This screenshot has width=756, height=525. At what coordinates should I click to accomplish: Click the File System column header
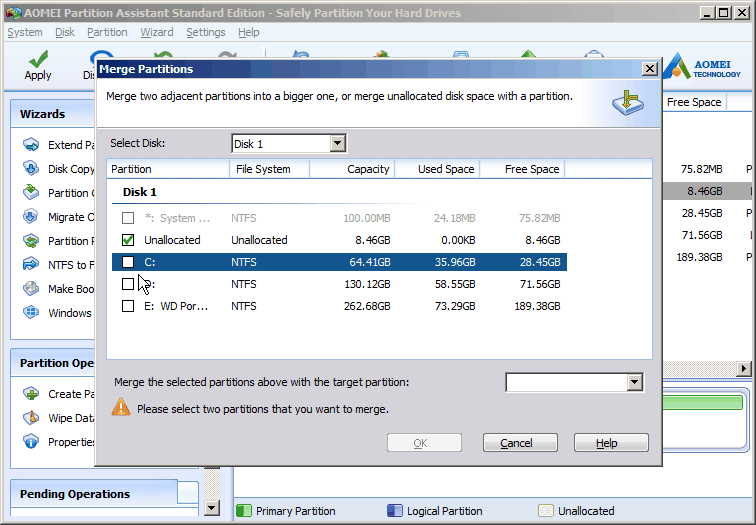(270, 169)
